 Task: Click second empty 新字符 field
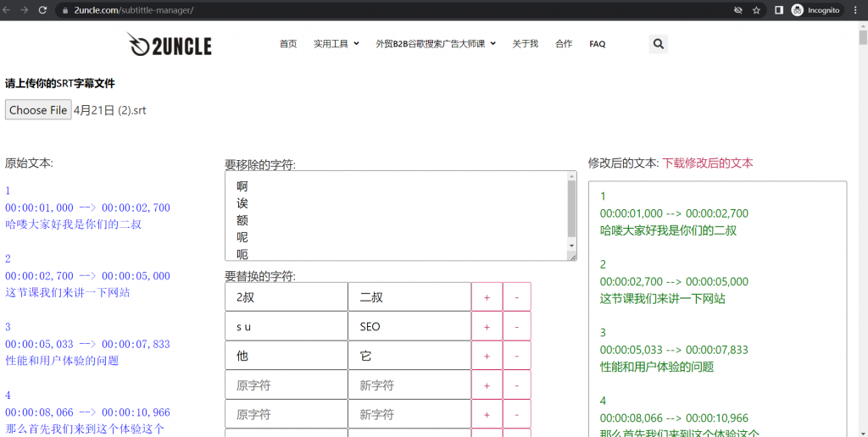point(409,414)
